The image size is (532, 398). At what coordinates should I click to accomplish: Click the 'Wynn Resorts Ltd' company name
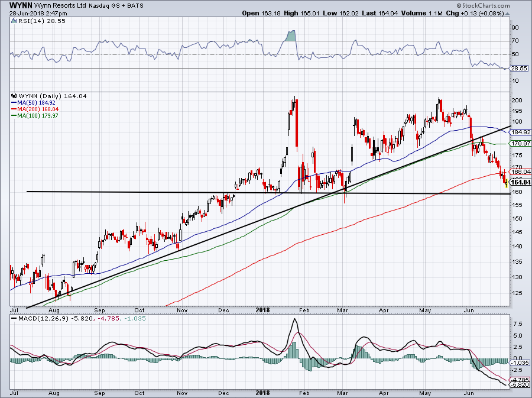[60, 6]
